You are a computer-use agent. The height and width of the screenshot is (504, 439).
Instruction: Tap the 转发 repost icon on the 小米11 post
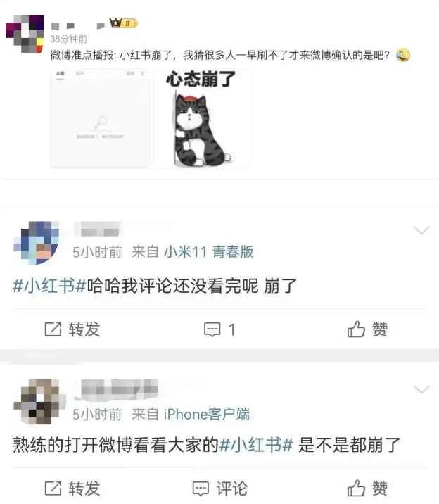[x=53, y=329]
